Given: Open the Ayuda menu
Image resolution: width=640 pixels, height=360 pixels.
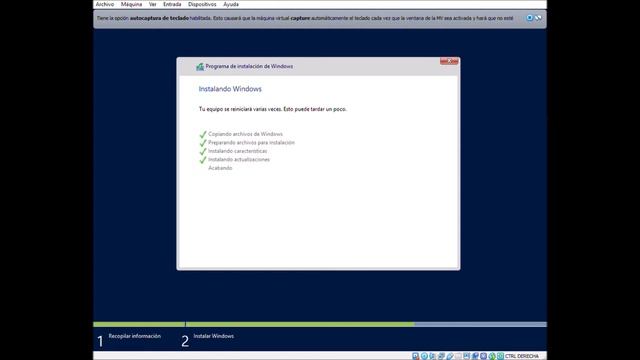Looking at the screenshot, I should coord(231,4).
